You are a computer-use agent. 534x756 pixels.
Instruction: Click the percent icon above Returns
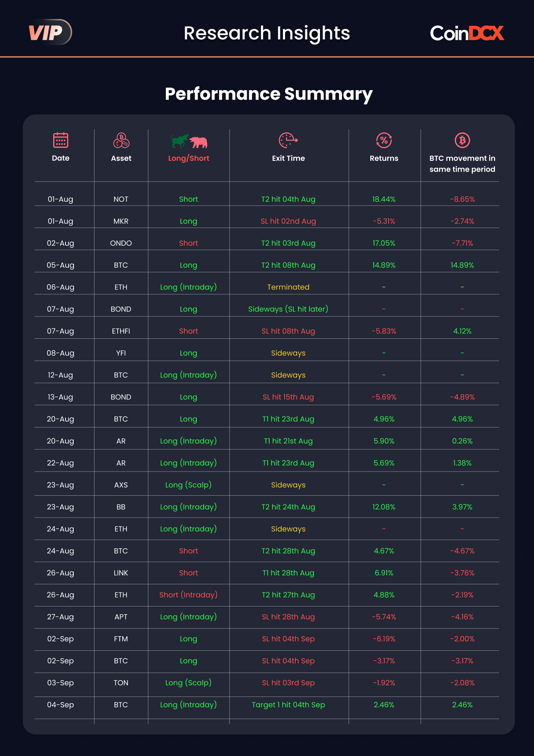(384, 140)
